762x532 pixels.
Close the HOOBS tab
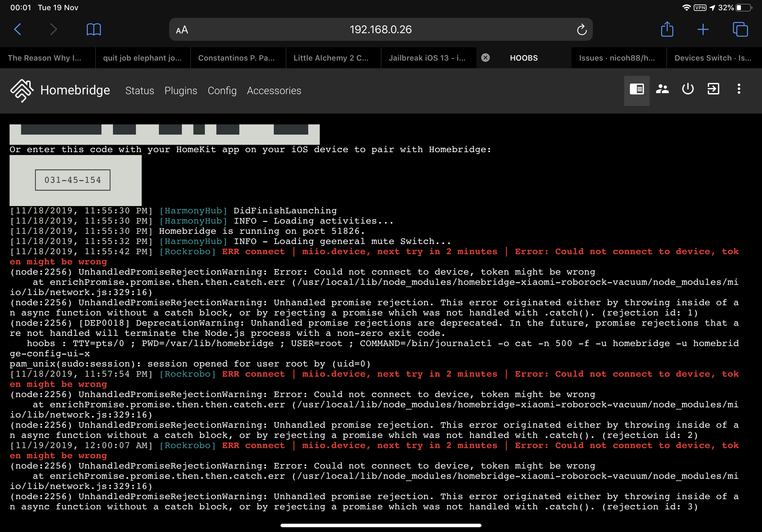pos(485,58)
